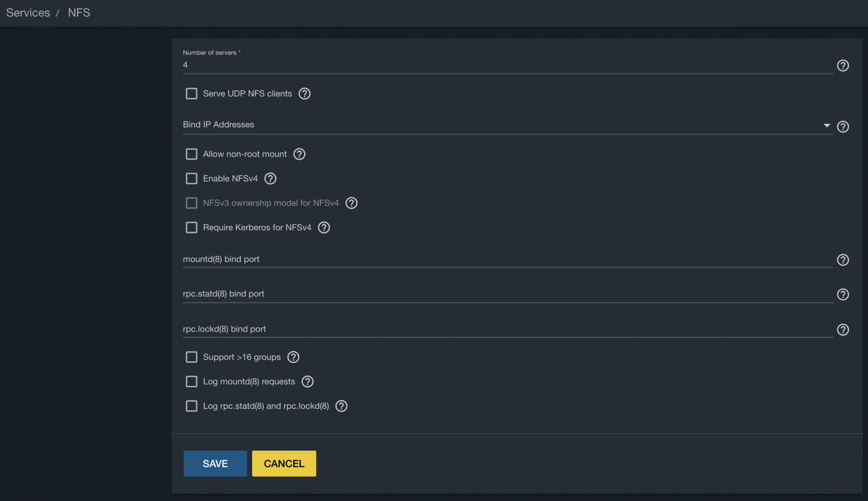Expand the Bind IP Addresses dropdown arrow
The height and width of the screenshot is (501, 868).
coord(826,126)
